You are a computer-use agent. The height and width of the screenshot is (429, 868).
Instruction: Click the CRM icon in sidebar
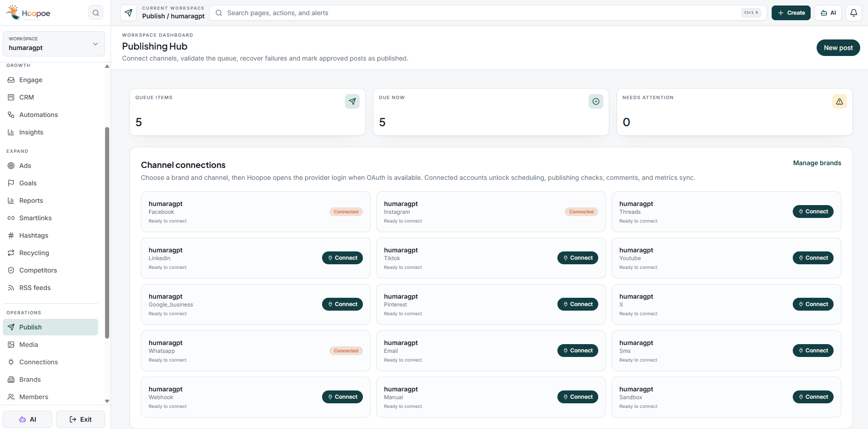point(11,97)
